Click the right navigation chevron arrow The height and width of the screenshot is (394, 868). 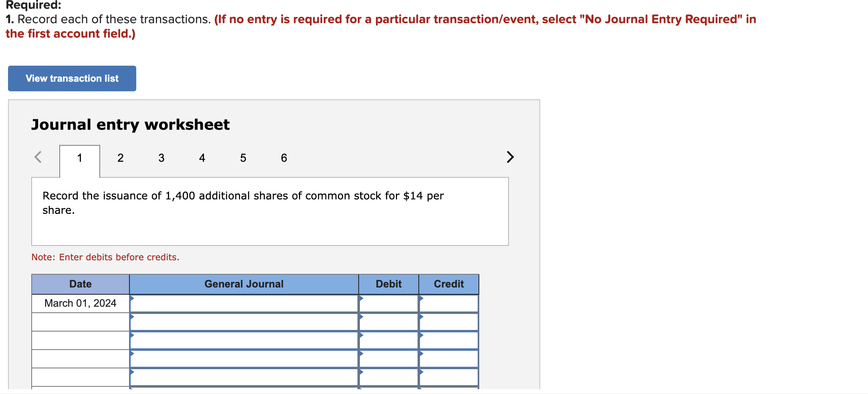[x=510, y=157]
